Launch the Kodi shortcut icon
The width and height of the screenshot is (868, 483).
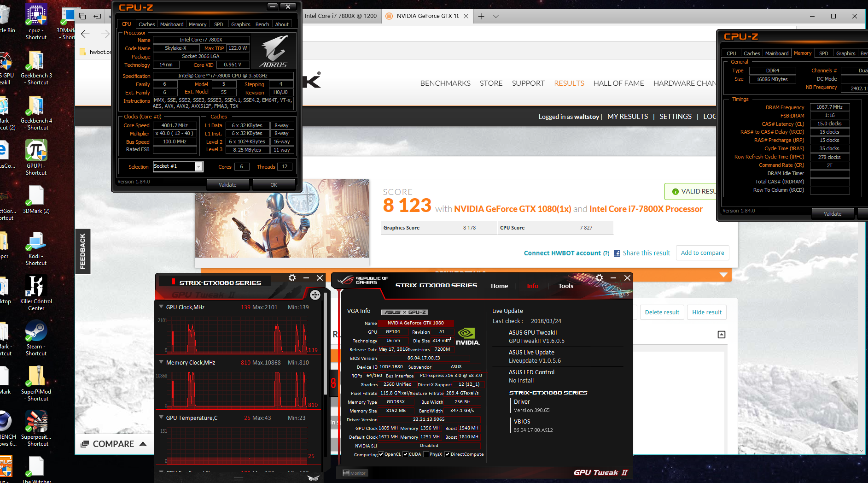(36, 248)
